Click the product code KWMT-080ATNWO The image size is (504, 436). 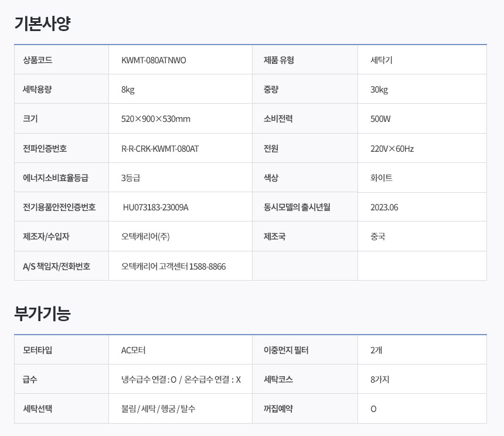[154, 60]
